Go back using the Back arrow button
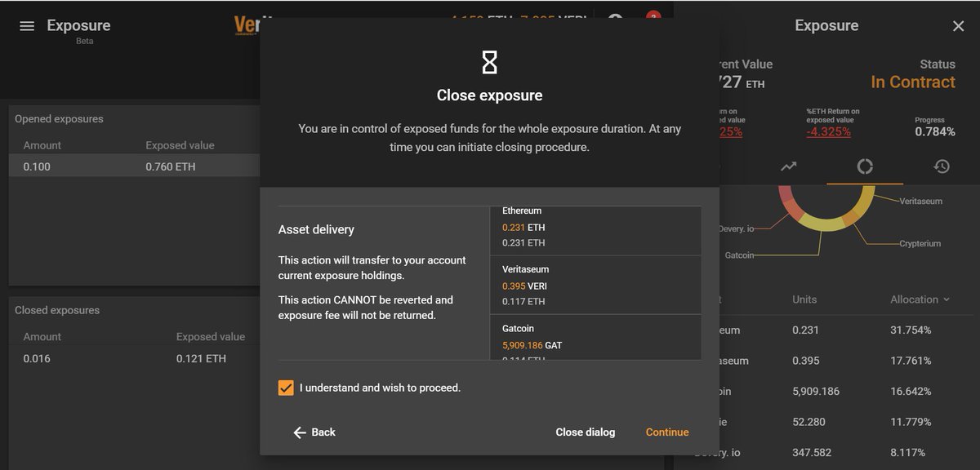The width and height of the screenshot is (980, 470). click(x=314, y=432)
